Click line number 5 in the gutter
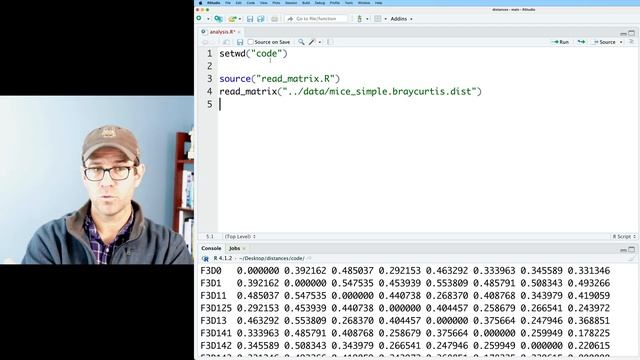Image resolution: width=640 pixels, height=360 pixels. 209,104
